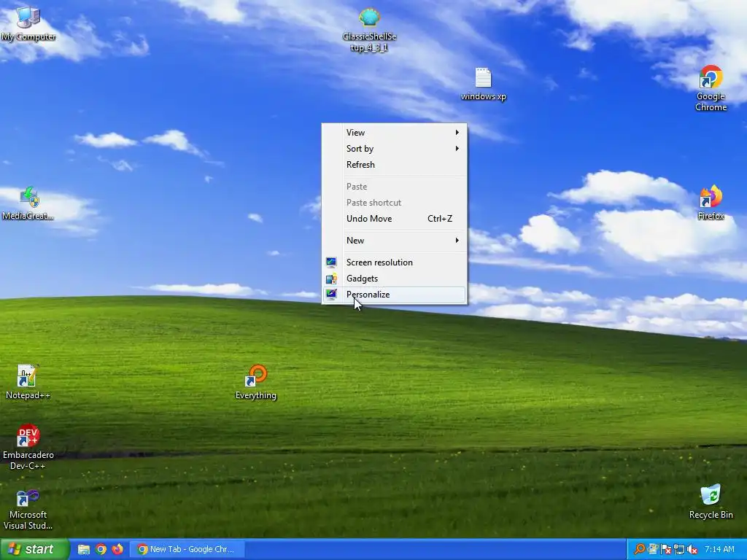This screenshot has width=747, height=560.
Task: Click the Ctrl+Z shortcut text
Action: pos(440,219)
